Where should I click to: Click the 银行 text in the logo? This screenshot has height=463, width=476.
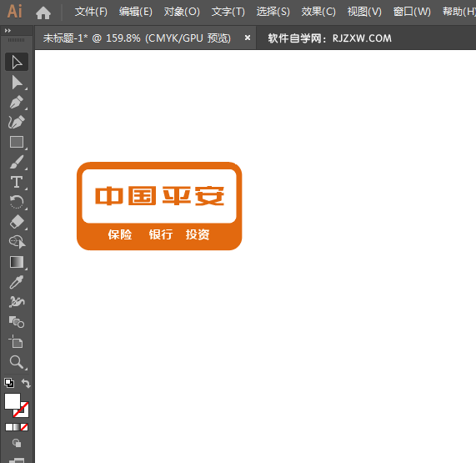(161, 234)
